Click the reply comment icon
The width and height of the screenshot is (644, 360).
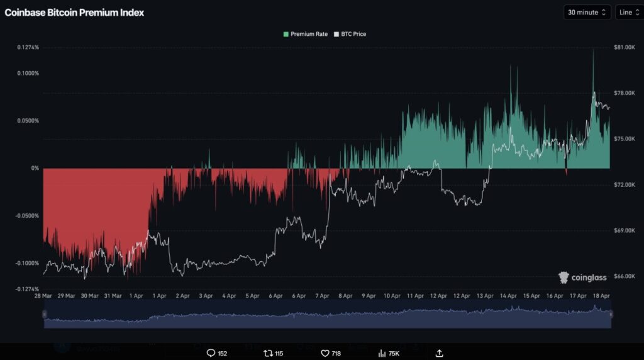point(211,353)
